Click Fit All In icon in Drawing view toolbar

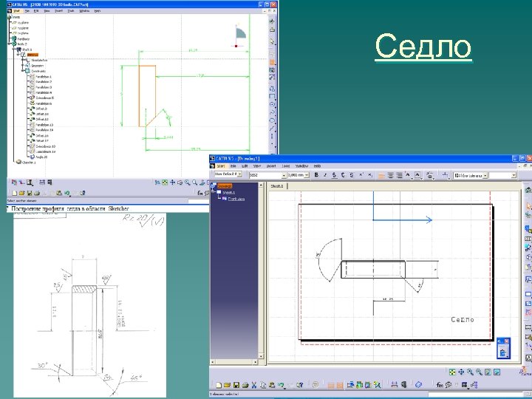[452, 372]
